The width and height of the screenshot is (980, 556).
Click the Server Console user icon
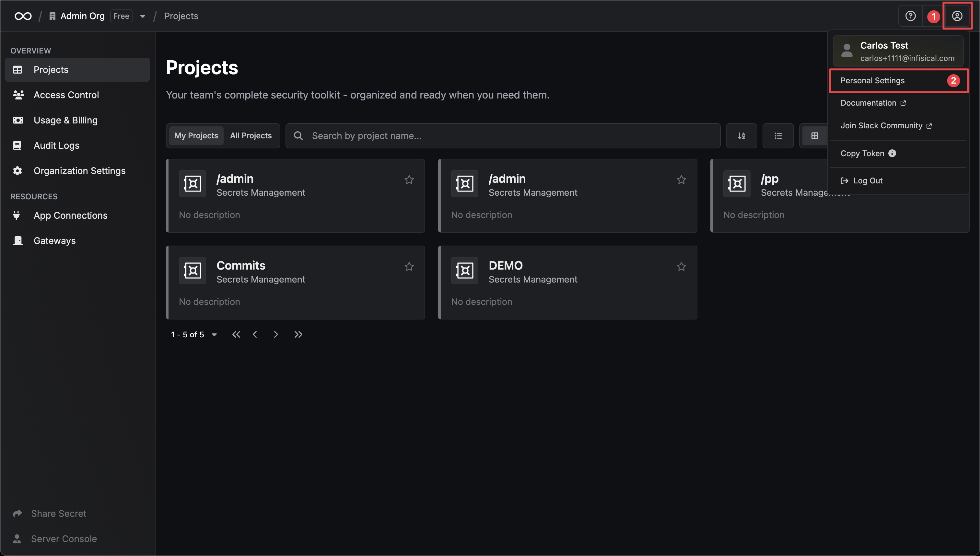pos(17,539)
